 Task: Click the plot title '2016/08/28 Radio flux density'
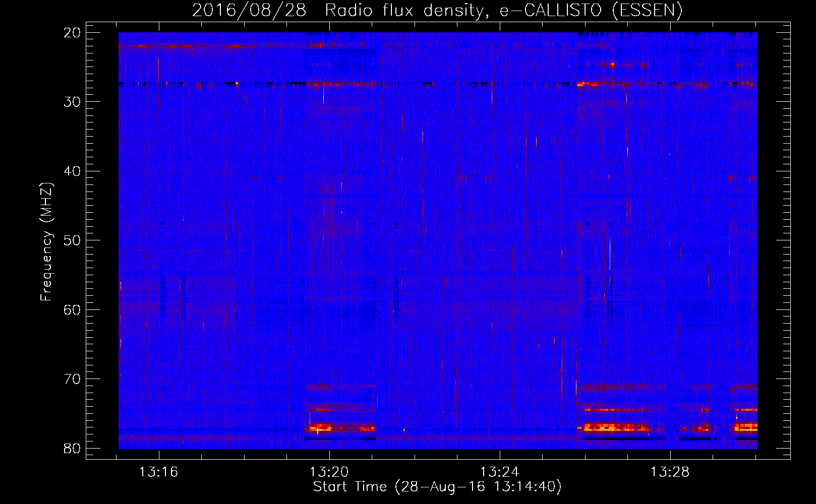click(437, 11)
